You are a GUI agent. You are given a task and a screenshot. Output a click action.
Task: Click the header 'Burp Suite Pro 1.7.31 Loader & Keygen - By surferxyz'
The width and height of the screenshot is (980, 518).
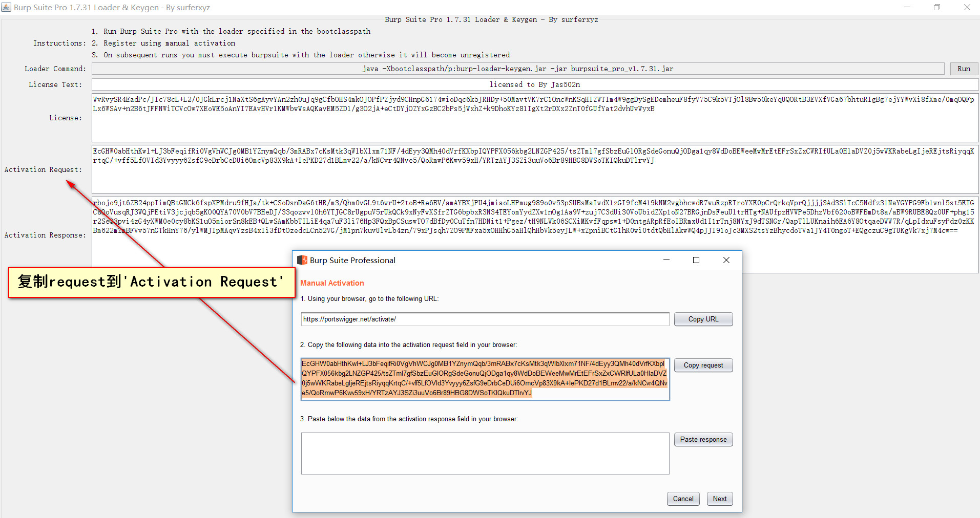click(491, 19)
